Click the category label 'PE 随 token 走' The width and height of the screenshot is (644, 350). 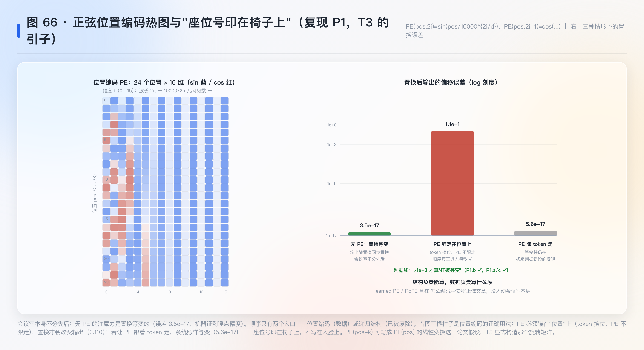535,244
